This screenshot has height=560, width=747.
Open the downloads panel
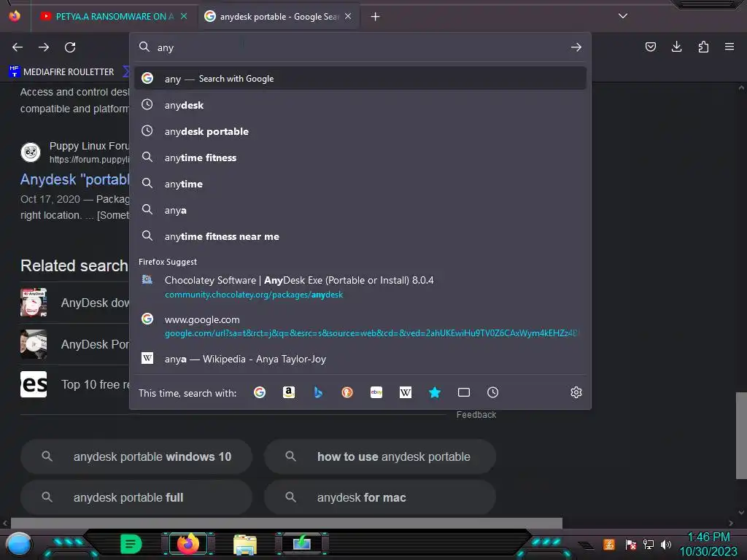tap(676, 47)
